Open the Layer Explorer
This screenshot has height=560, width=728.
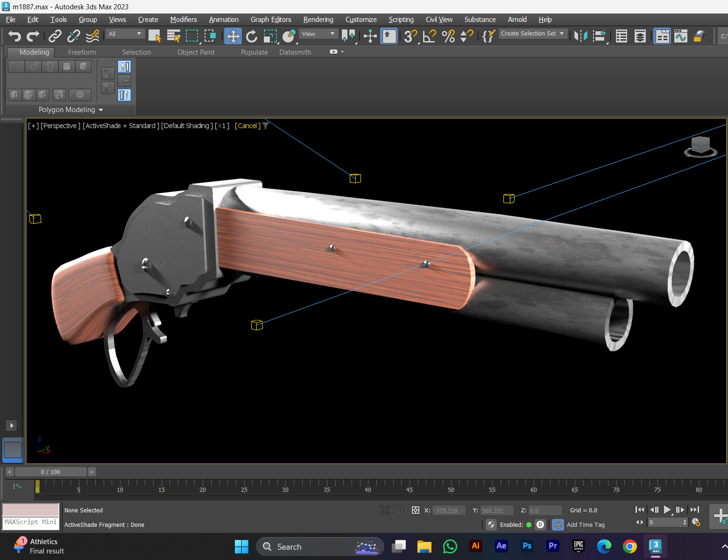click(x=640, y=36)
